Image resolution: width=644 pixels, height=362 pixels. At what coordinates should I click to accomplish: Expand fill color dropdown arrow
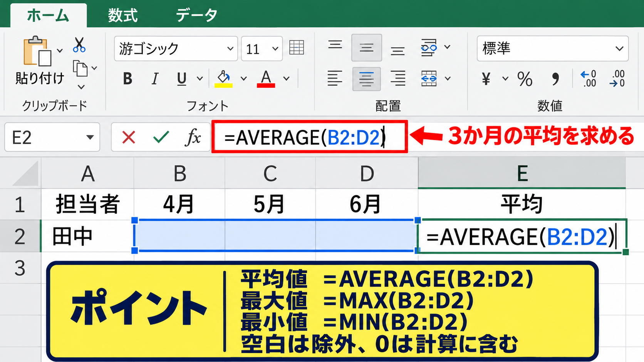243,79
